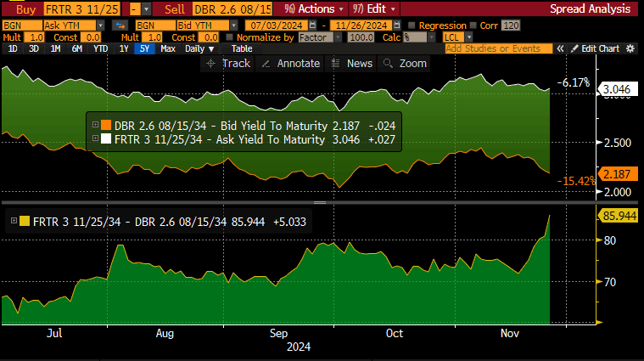Click the Buy security field FRTR 3 11/25
Screen dimensions: 644x361
coord(81,9)
